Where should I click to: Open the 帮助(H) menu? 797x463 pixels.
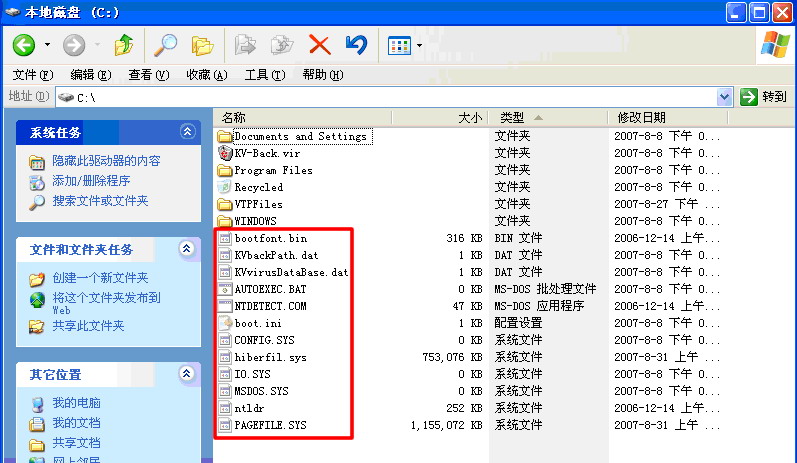click(323, 75)
